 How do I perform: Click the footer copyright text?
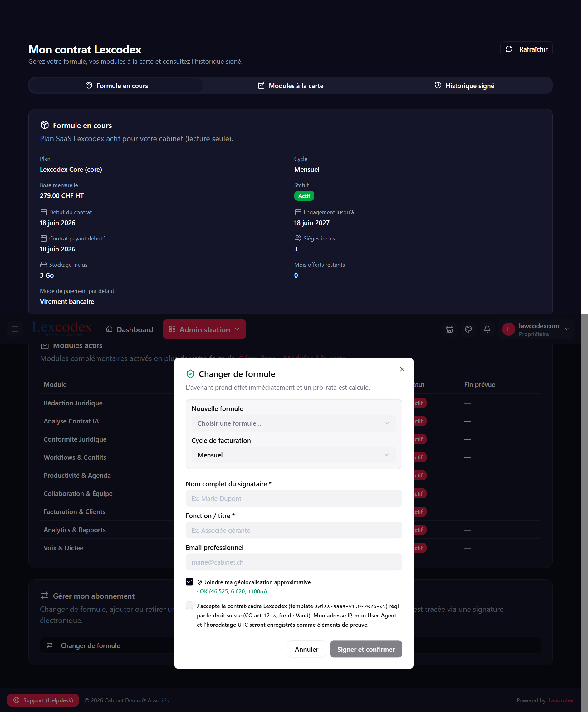pyautogui.click(x=126, y=700)
